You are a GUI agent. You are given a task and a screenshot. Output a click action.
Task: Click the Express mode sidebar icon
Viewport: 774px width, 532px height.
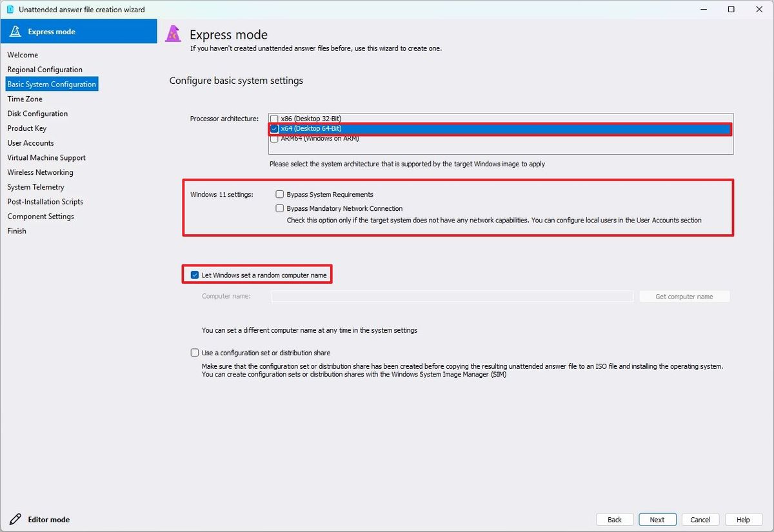coord(14,31)
